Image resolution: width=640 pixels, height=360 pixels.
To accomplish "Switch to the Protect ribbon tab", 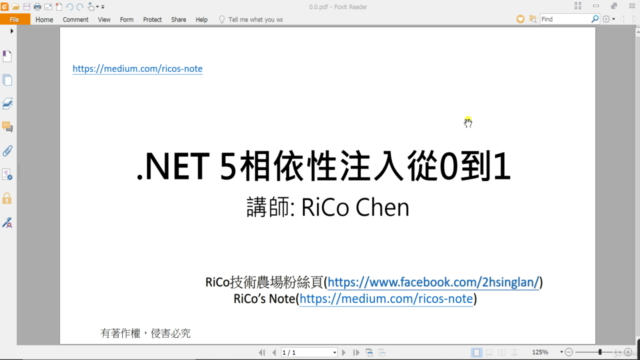I will coord(152,19).
